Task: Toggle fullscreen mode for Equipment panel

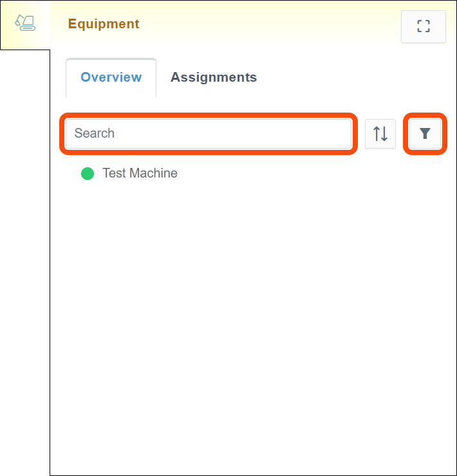Action: coord(423,26)
